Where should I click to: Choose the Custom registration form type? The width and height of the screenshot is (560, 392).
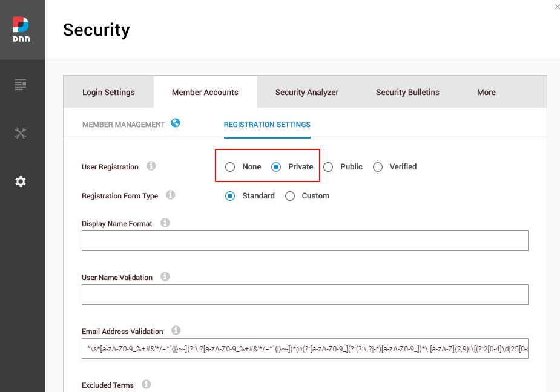point(290,196)
